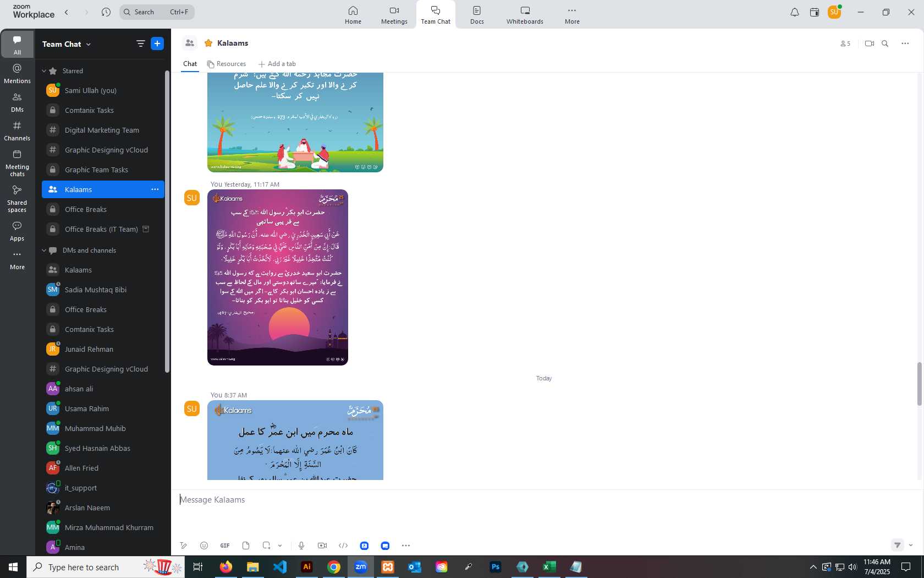This screenshot has height=578, width=924.
Task: Open more compose toolbar options
Action: [406, 546]
